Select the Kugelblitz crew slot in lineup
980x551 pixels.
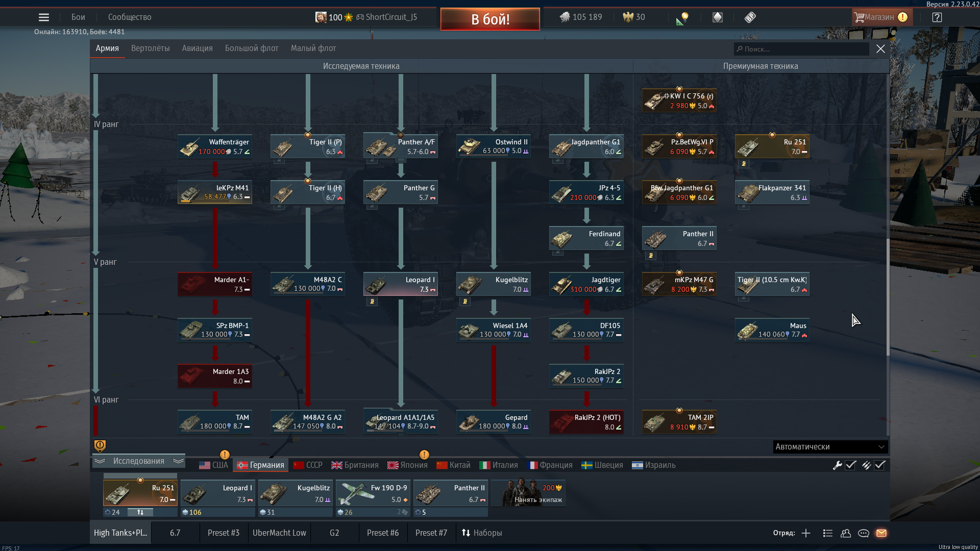click(296, 493)
